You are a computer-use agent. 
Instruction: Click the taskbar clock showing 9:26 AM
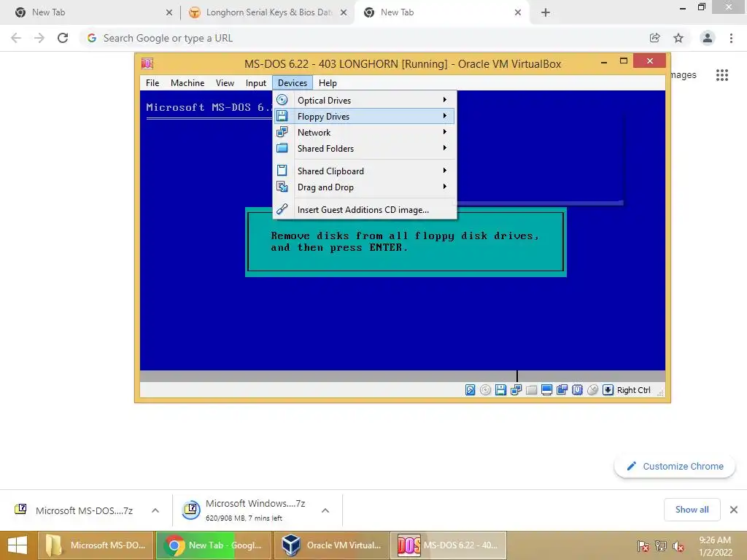pyautogui.click(x=715, y=546)
